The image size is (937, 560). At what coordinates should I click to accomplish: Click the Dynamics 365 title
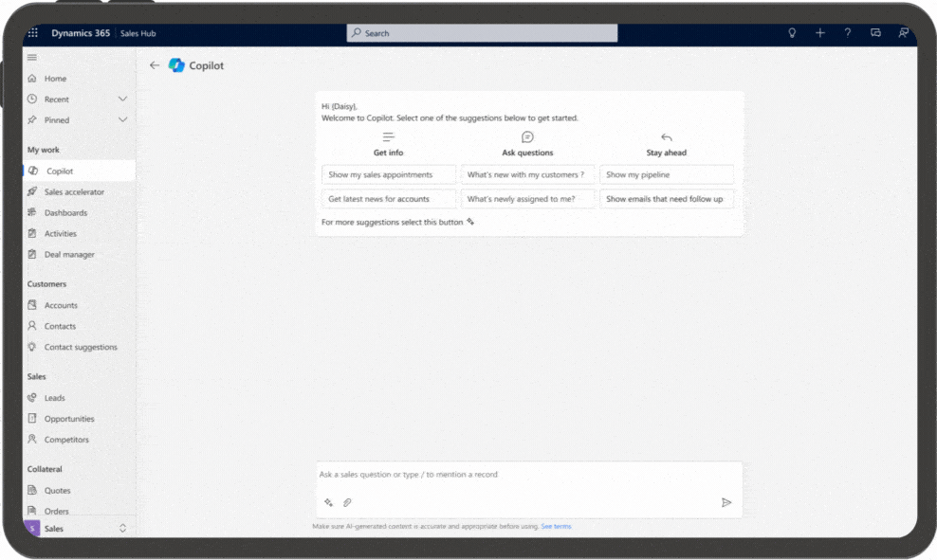[81, 33]
